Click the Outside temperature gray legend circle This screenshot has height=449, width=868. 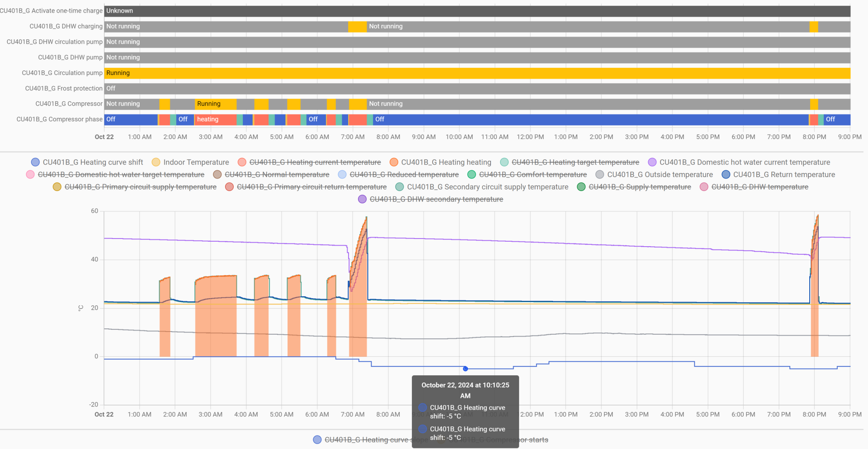[600, 174]
